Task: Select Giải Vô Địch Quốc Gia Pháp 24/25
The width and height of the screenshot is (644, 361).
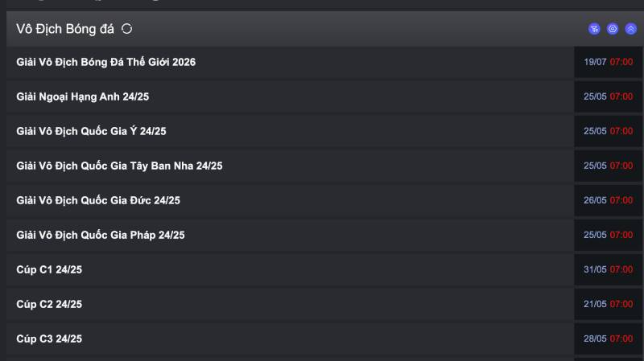Action: (101, 235)
